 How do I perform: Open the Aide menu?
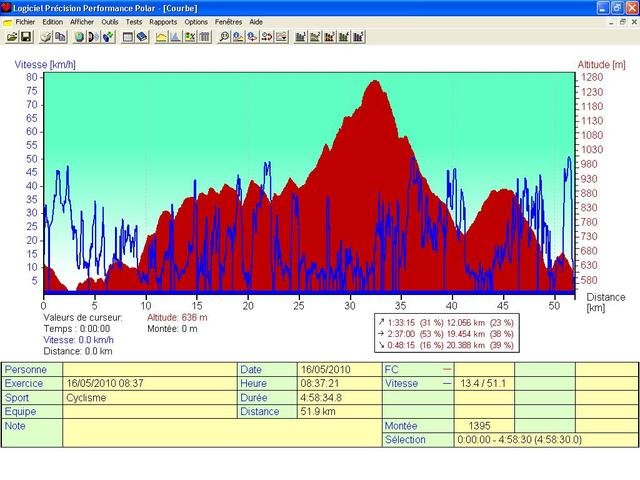tap(256, 22)
